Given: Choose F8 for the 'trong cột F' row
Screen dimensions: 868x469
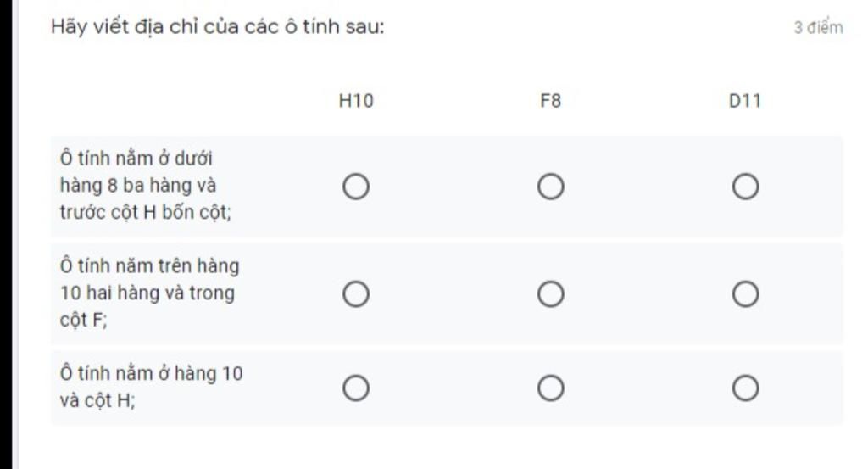Looking at the screenshot, I should coord(550,294).
